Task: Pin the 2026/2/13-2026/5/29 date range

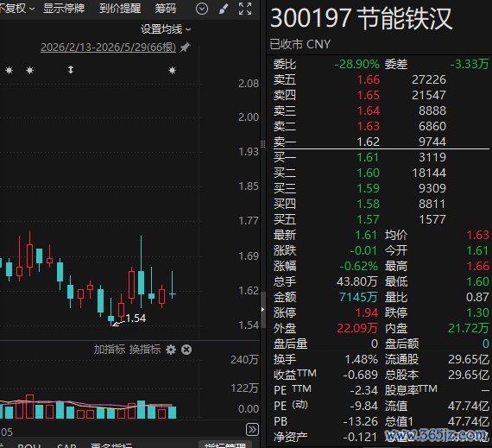Action: [x=185, y=47]
